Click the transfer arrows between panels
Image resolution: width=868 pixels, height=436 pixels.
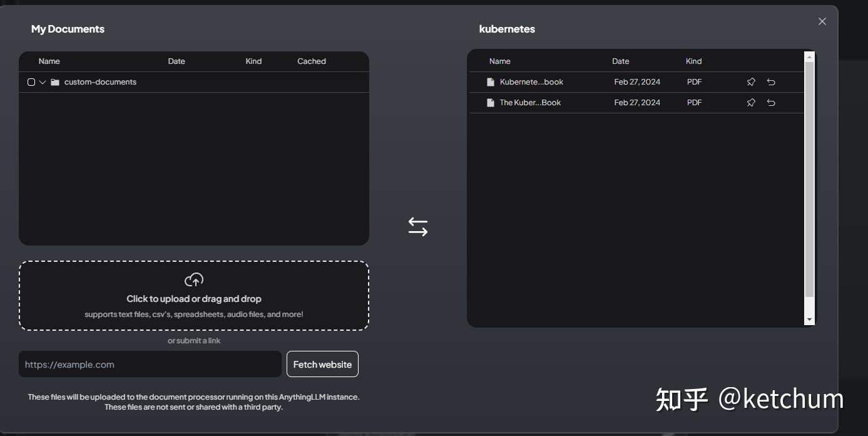418,227
